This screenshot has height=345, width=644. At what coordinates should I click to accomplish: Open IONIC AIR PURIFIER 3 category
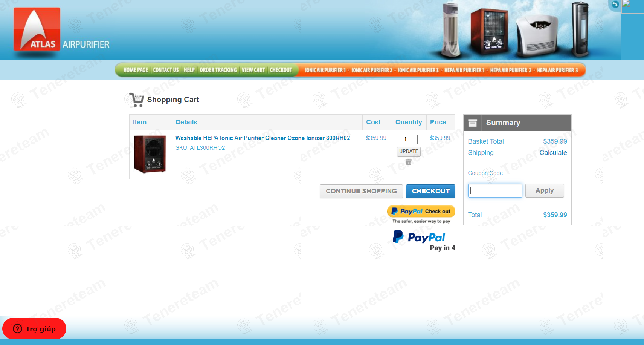pos(418,70)
